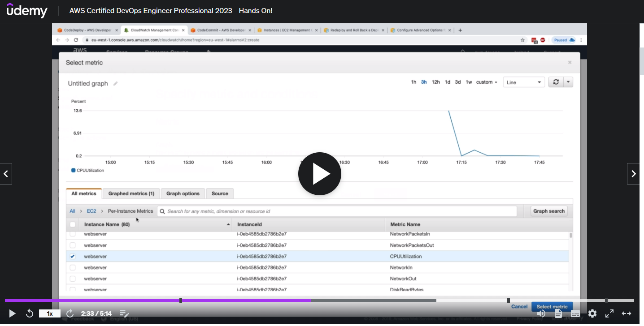Viewport: 644px width, 326px height.
Task: Click the Select metric button
Action: click(552, 307)
